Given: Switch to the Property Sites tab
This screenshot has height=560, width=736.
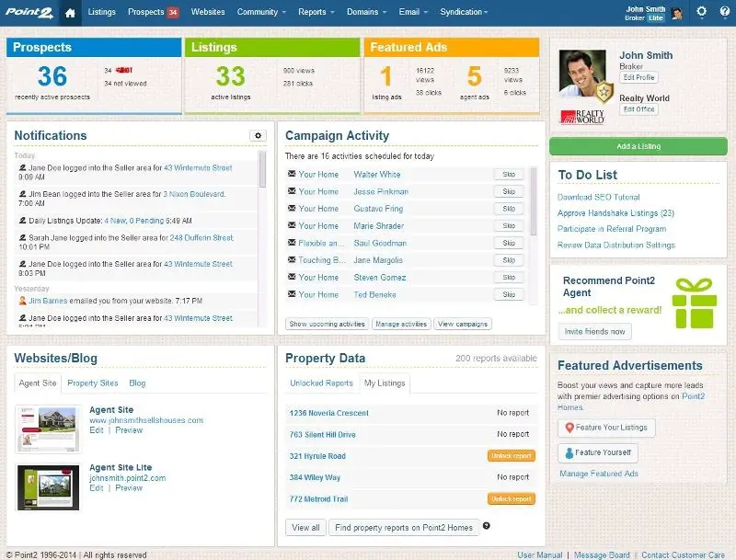Looking at the screenshot, I should pos(93,383).
